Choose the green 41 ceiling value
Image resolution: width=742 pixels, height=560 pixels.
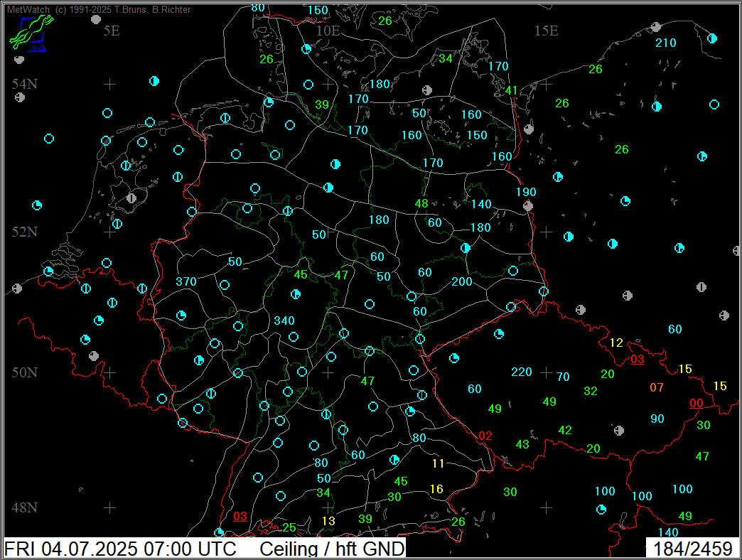pyautogui.click(x=512, y=90)
